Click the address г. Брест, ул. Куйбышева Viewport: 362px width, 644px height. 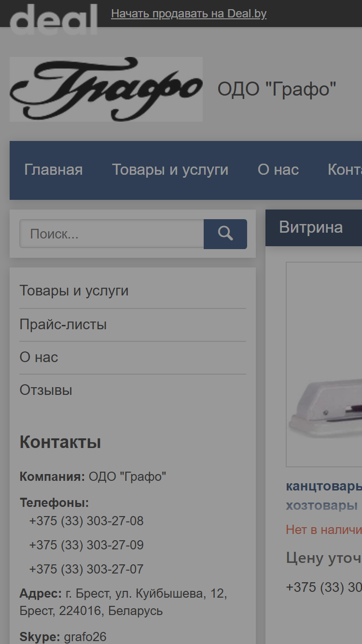[123, 602]
